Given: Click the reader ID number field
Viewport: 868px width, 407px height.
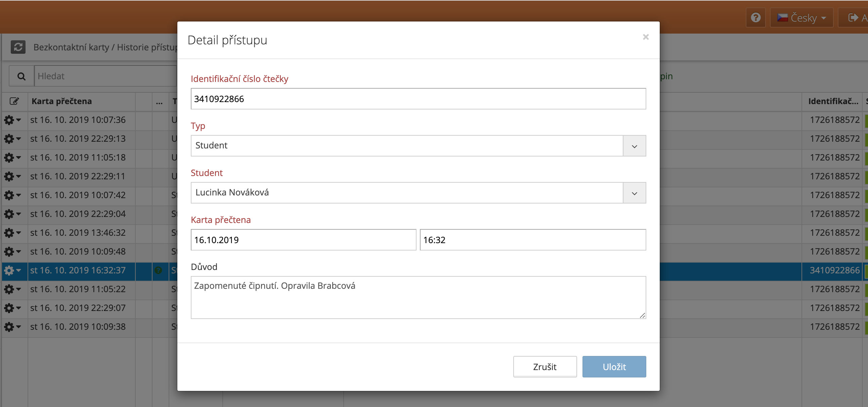Looking at the screenshot, I should pyautogui.click(x=418, y=99).
